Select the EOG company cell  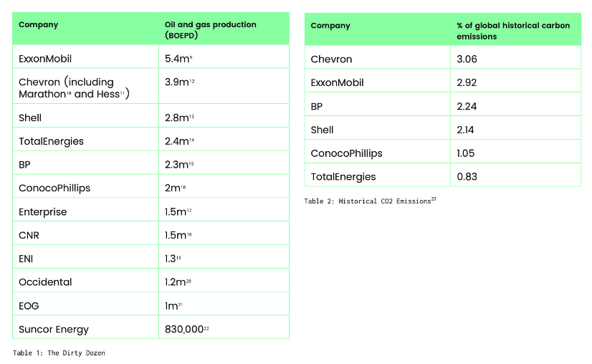tap(29, 306)
